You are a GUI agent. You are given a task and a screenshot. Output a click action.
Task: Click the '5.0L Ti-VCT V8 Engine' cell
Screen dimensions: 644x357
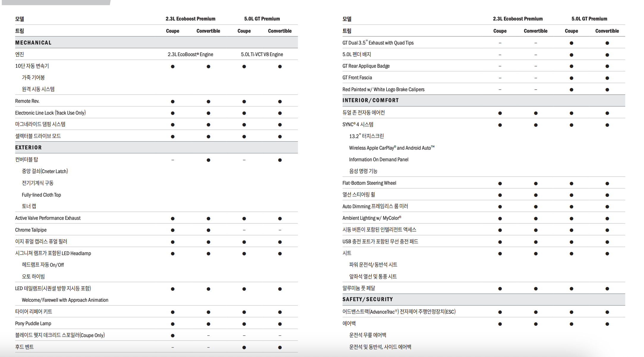click(262, 54)
